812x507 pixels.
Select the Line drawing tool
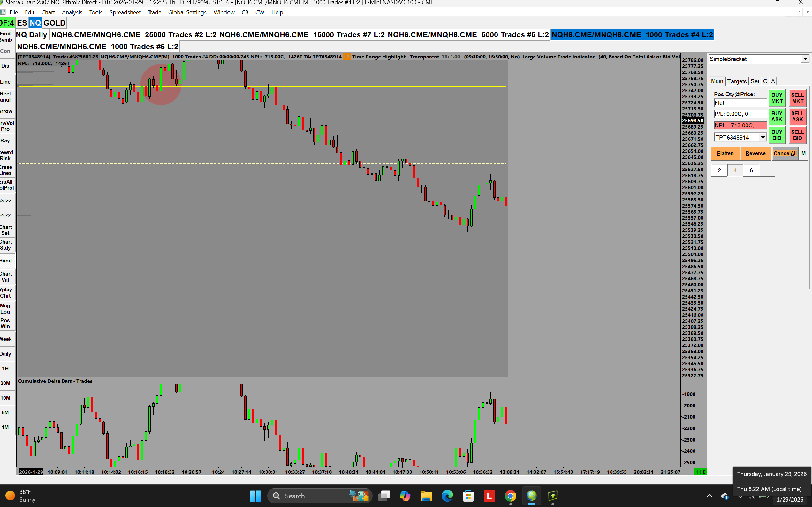coord(6,82)
